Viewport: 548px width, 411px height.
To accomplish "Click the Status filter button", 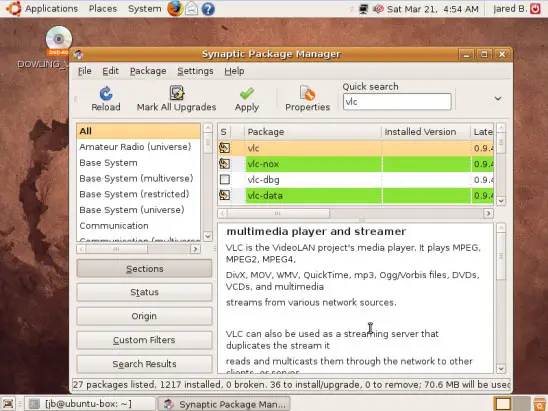I will [x=144, y=292].
